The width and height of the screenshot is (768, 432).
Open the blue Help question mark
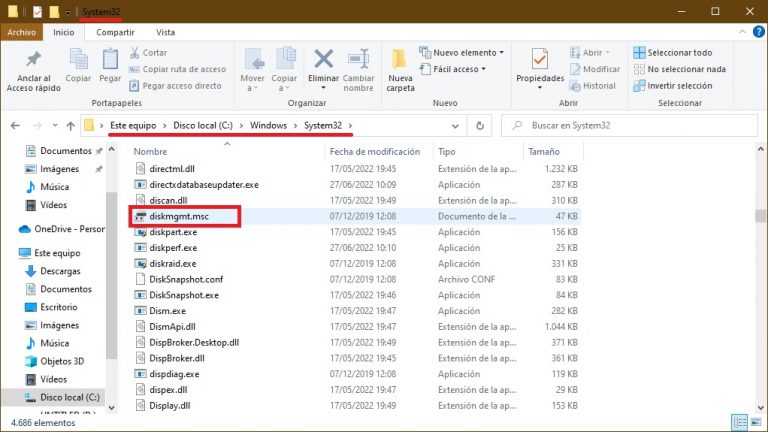pos(758,32)
